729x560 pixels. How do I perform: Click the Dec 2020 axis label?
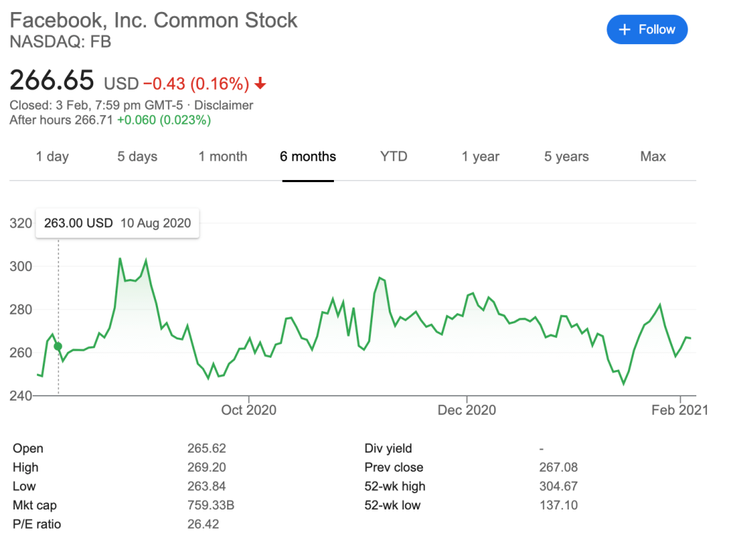click(x=466, y=411)
